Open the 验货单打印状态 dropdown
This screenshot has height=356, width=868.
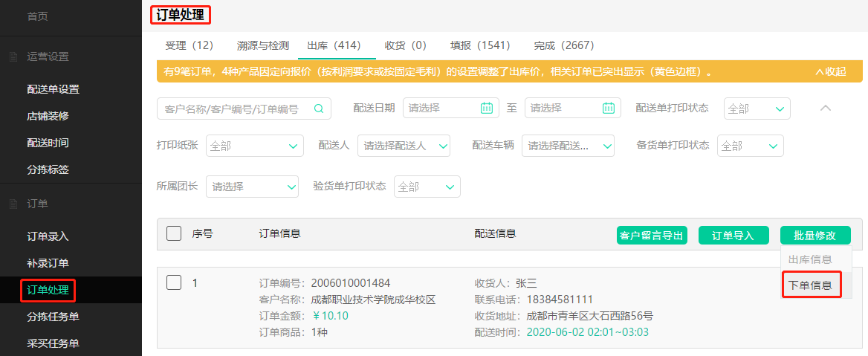pos(427,187)
